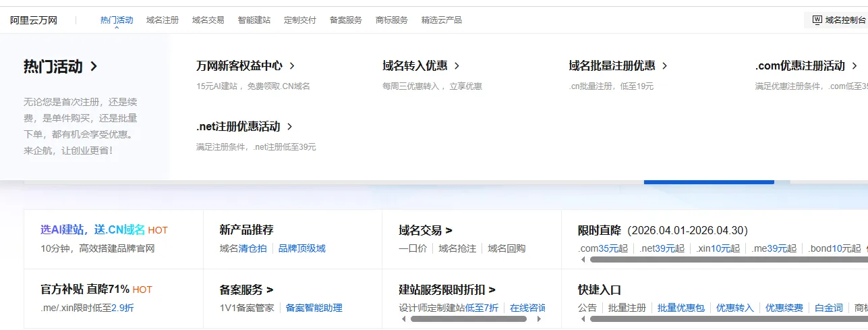Click text 满足注册条件， .net注册低至39元
868x330 pixels.
(256, 147)
